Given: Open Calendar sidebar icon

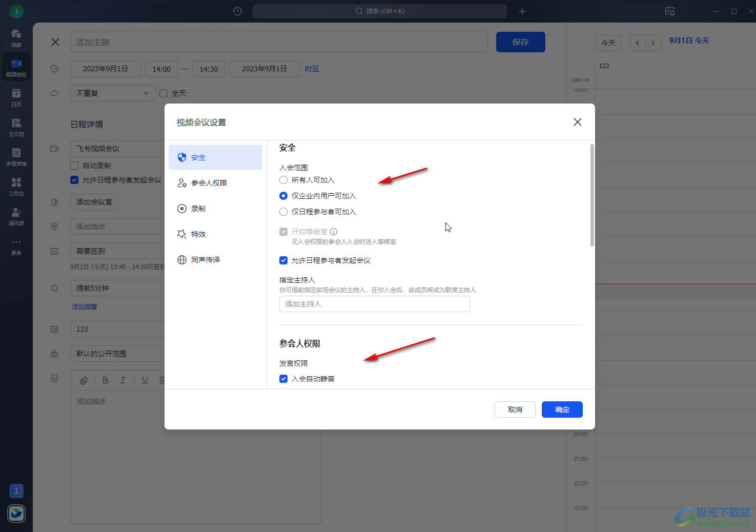Looking at the screenshot, I should click(16, 97).
